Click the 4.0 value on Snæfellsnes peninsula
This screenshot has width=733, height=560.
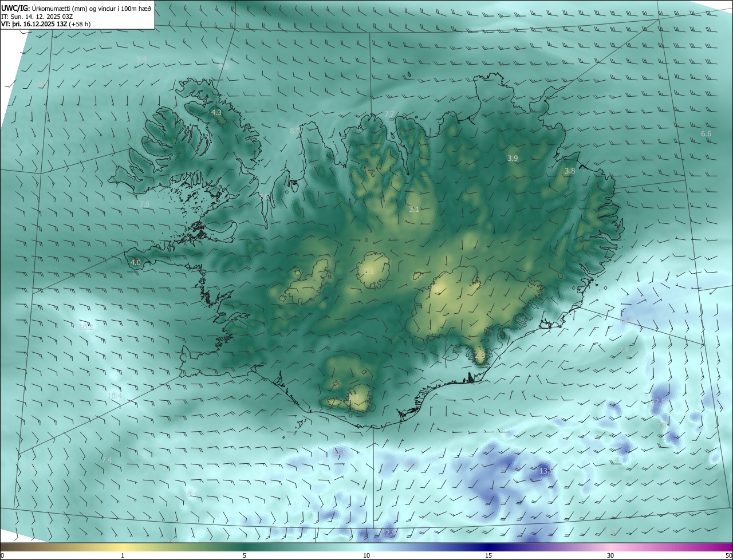tap(136, 263)
